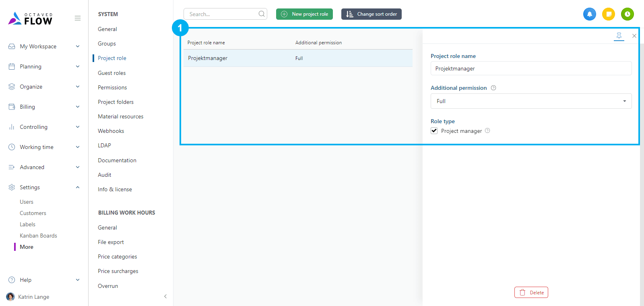The height and width of the screenshot is (306, 644).
Task: Click the Change sort order button
Action: [x=371, y=14]
